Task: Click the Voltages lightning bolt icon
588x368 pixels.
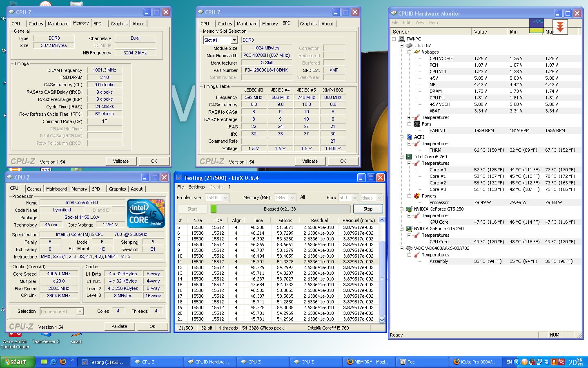Action: pos(416,52)
